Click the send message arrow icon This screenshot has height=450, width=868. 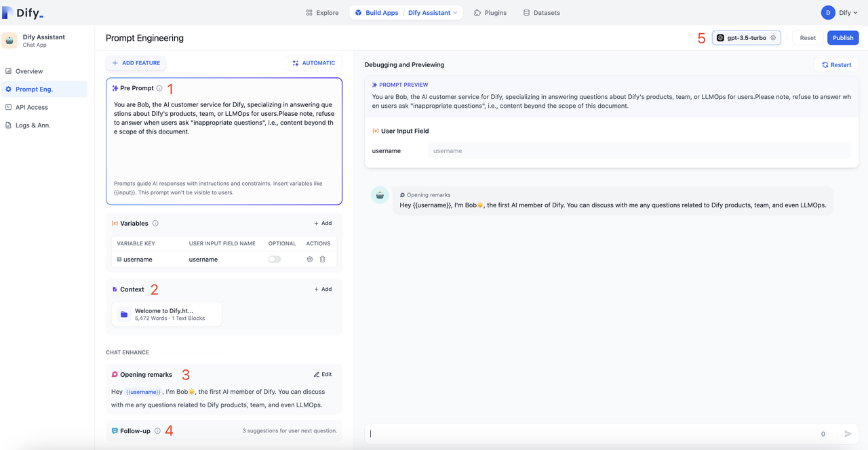coord(848,434)
